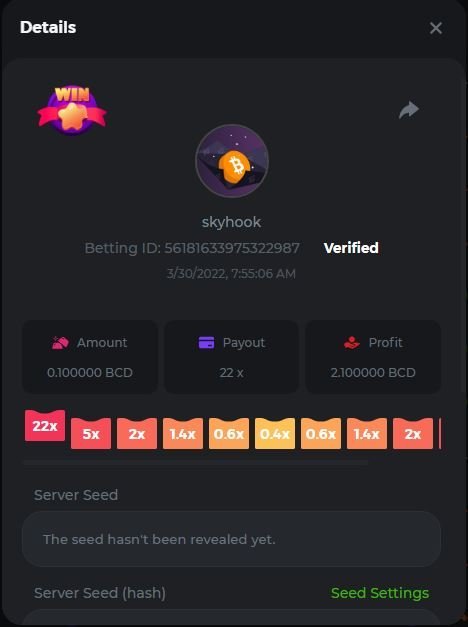Click the share arrow icon
The height and width of the screenshot is (627, 468).
click(409, 110)
